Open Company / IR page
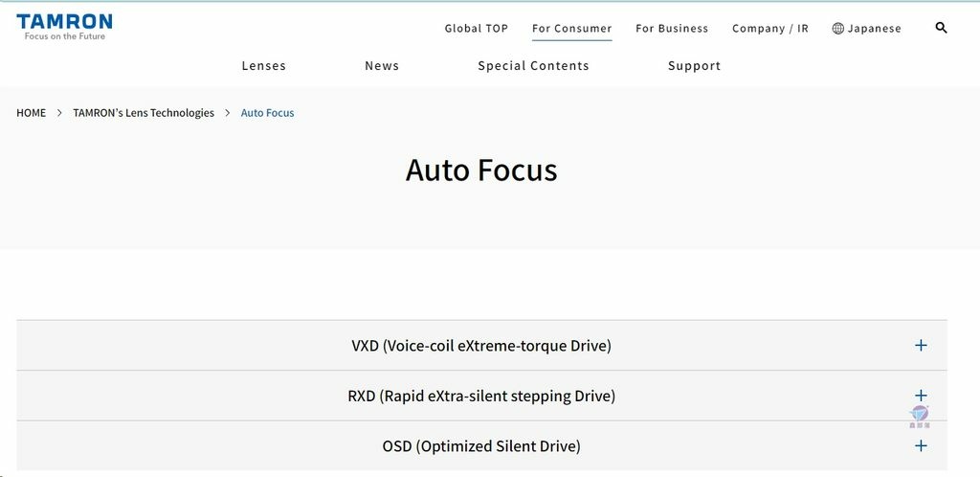The image size is (980, 477). point(770,28)
